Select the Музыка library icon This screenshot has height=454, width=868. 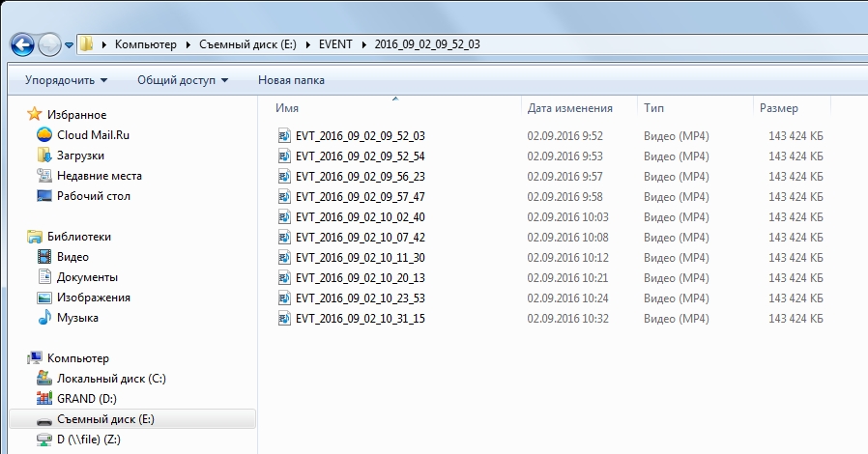(x=43, y=318)
